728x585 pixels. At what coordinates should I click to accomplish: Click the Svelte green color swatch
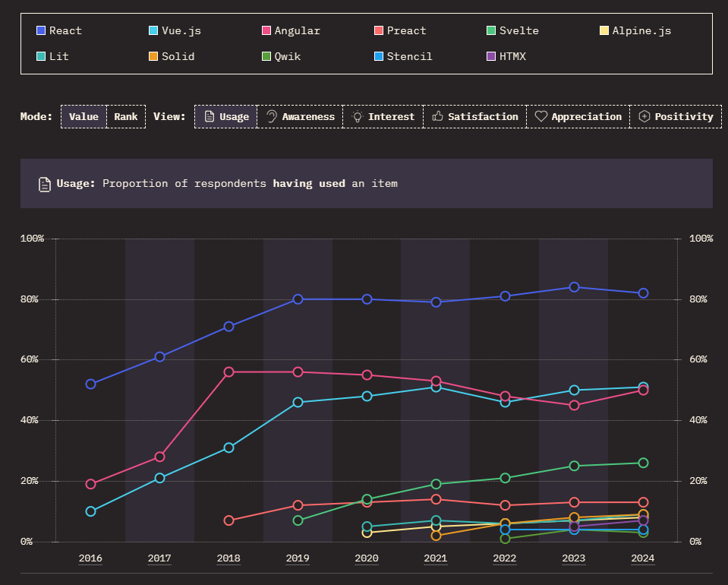(x=491, y=31)
